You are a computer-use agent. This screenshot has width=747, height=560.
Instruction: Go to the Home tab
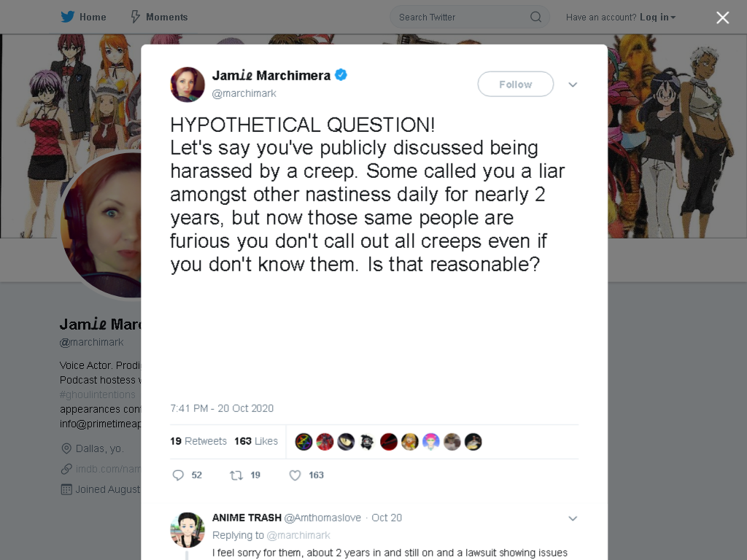(x=83, y=17)
